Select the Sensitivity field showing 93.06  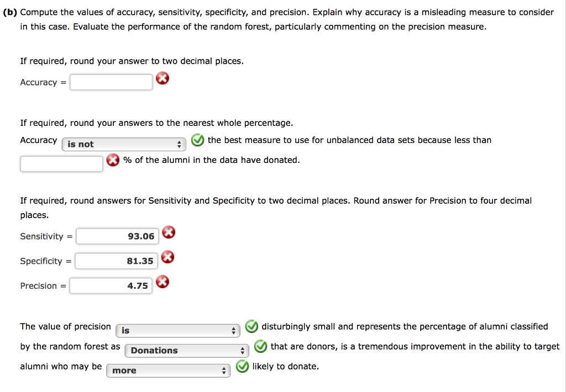click(117, 236)
